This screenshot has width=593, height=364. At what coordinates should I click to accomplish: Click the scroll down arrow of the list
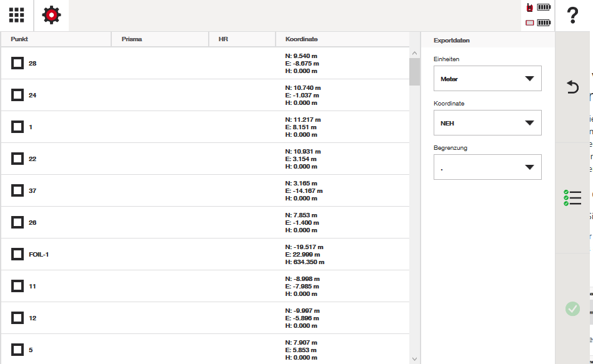pyautogui.click(x=414, y=358)
